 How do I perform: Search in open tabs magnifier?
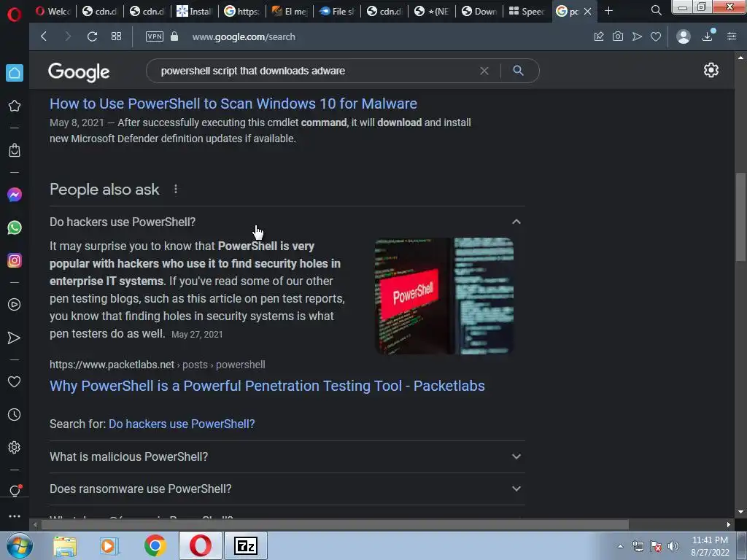point(656,10)
